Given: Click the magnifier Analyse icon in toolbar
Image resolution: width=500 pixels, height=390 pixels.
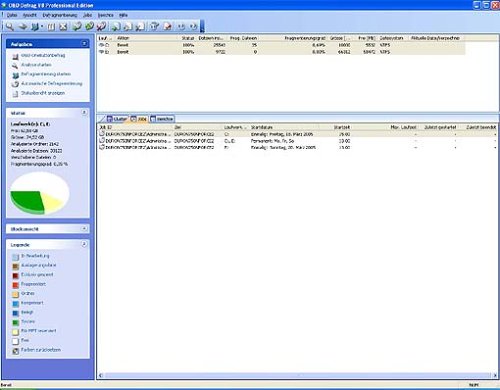Looking at the screenshot, I should click(x=10, y=26).
